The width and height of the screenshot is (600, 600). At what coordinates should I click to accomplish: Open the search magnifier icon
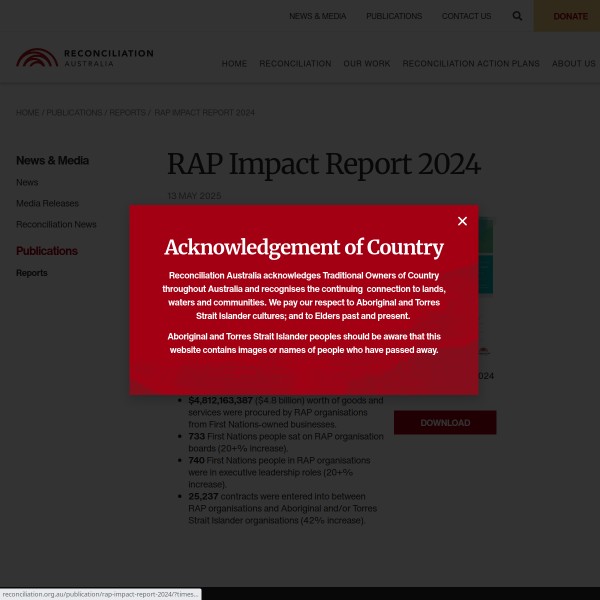517,16
